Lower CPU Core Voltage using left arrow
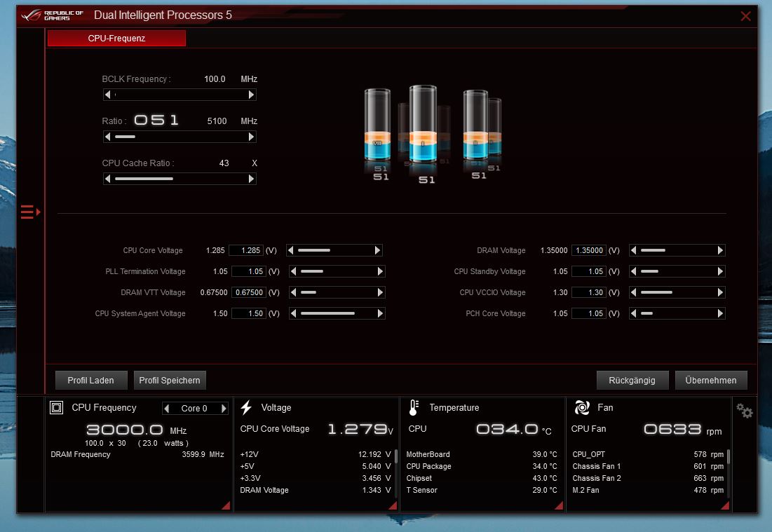Image resolution: width=772 pixels, height=532 pixels. pyautogui.click(x=290, y=250)
